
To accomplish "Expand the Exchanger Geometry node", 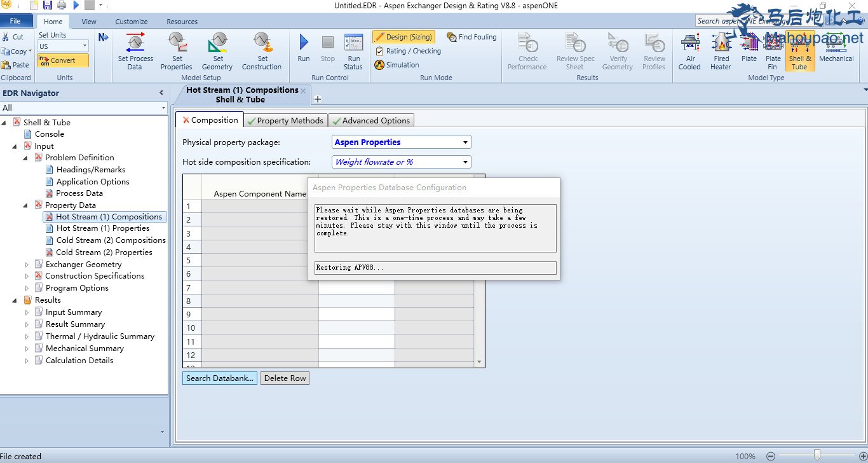I will [x=27, y=265].
